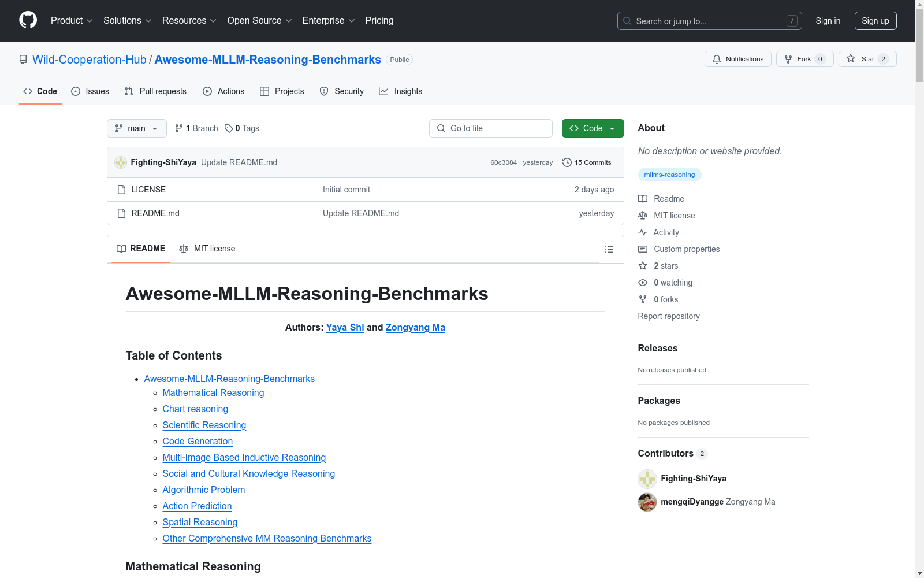This screenshot has width=924, height=578.
Task: Jump to Social and Cultural Knowledge Reasoning
Action: (x=249, y=473)
